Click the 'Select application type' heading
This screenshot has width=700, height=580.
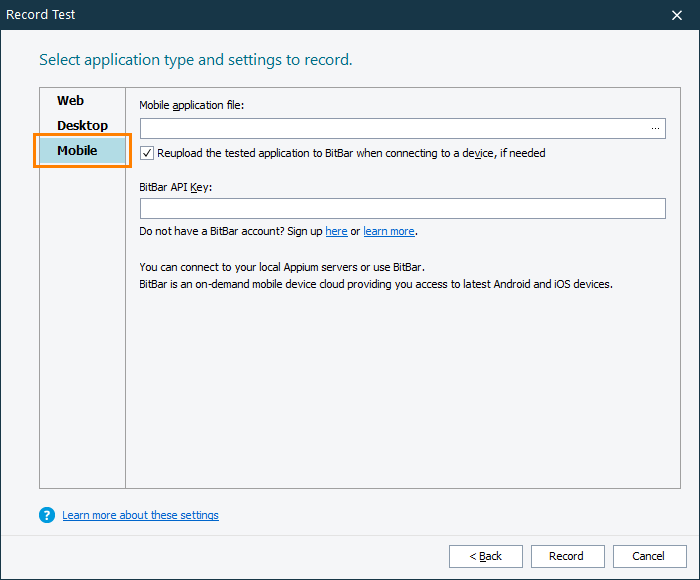195,60
